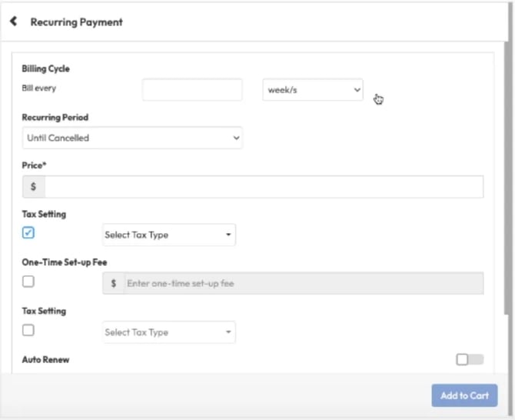Click the One-Time Set-up Fee label
The height and width of the screenshot is (420, 515).
64,262
